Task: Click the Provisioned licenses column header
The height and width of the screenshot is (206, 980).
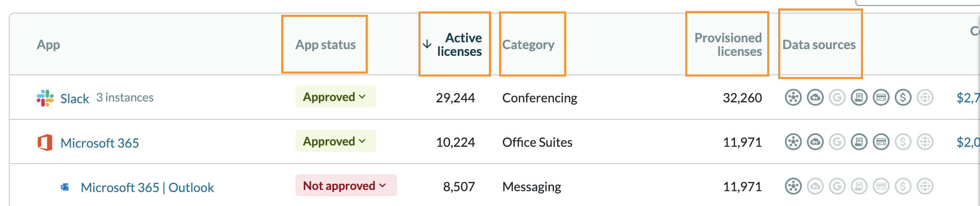Action: point(728,44)
